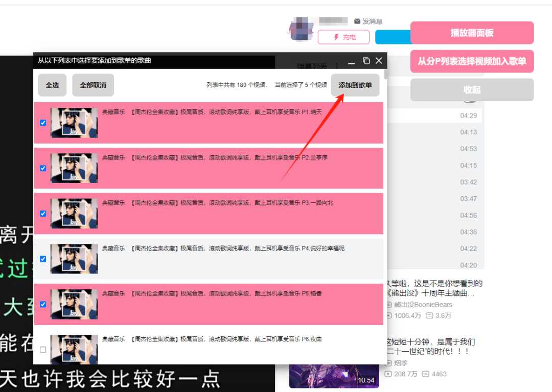This screenshot has width=552, height=392.
Task: Click the 充电 charge button
Action: point(343,37)
